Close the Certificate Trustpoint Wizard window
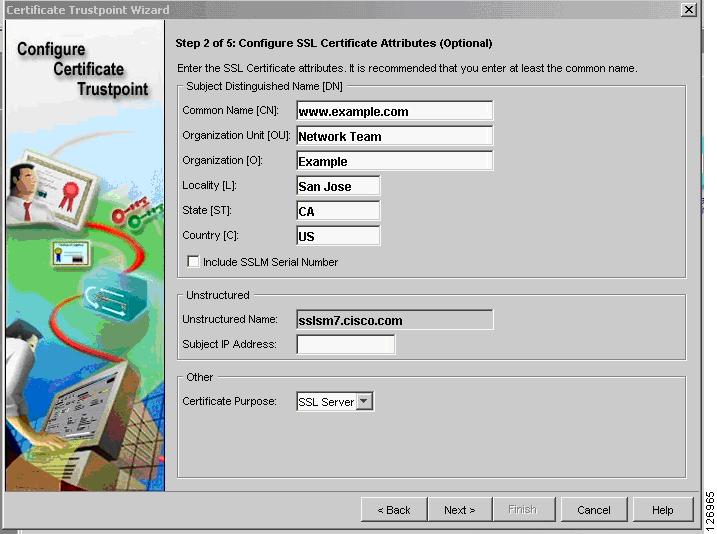 [688, 10]
